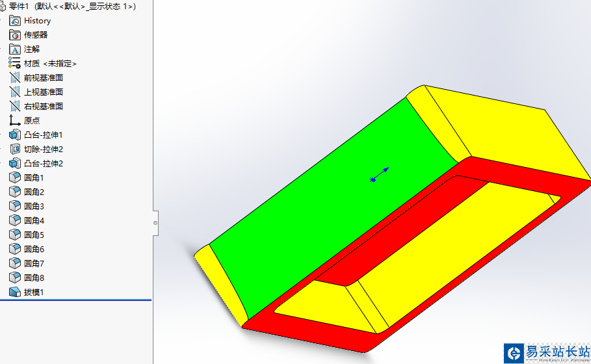This screenshot has height=364, width=591.
Task: Select the 右视基准面 label
Action: click(x=44, y=106)
